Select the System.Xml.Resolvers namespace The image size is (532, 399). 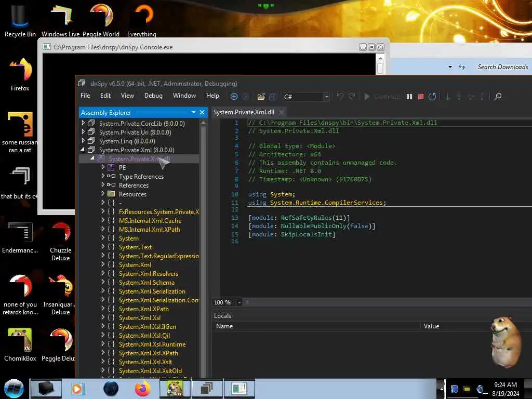148,273
